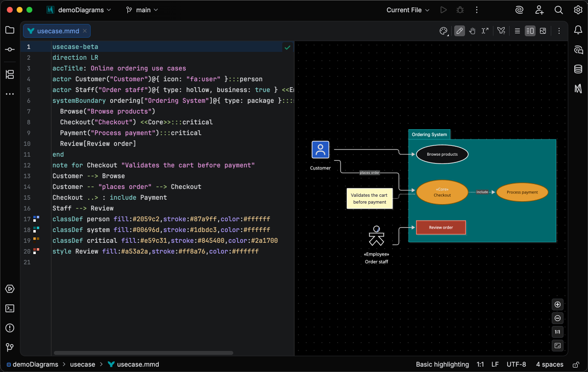Switch to preview-only view
This screenshot has width=588, height=372.
point(543,31)
